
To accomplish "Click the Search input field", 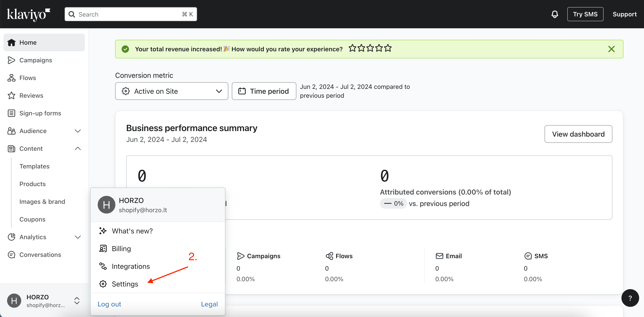I will point(130,14).
